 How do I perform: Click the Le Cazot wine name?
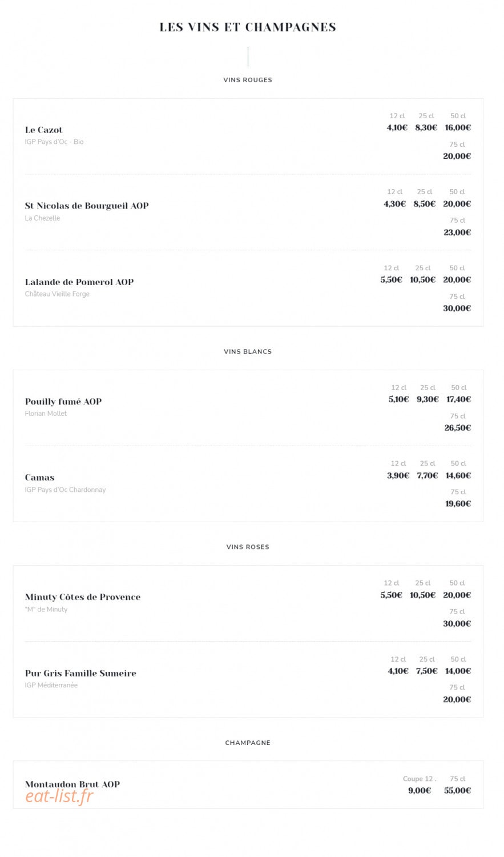click(x=43, y=130)
